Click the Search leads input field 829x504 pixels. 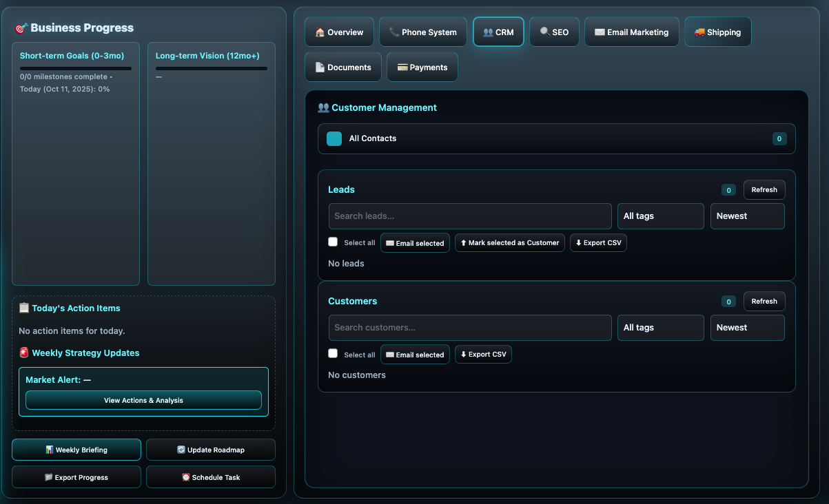pyautogui.click(x=469, y=216)
